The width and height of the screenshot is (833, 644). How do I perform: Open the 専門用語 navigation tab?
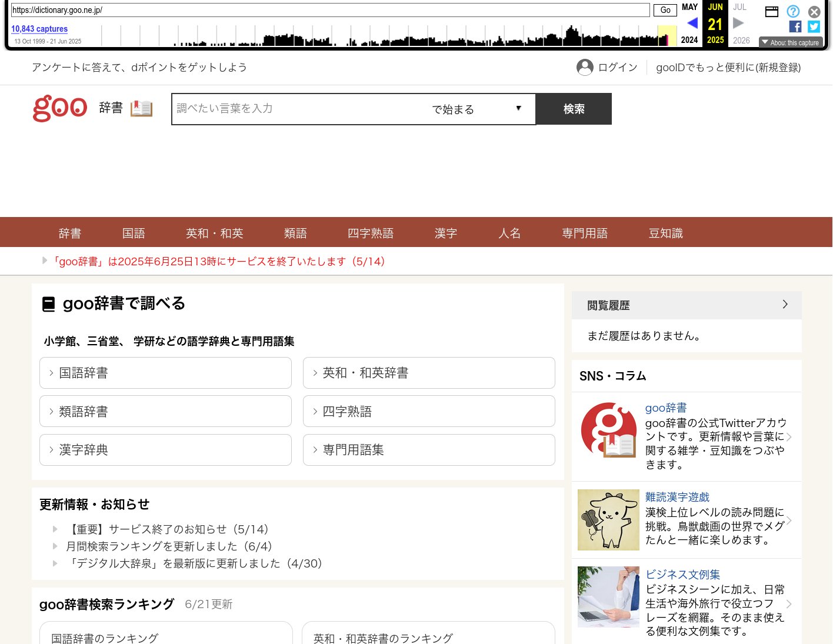point(585,233)
